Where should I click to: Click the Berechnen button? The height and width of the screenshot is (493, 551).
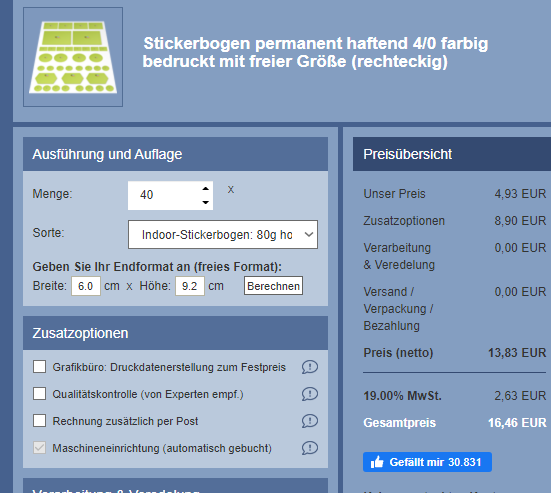[273, 286]
